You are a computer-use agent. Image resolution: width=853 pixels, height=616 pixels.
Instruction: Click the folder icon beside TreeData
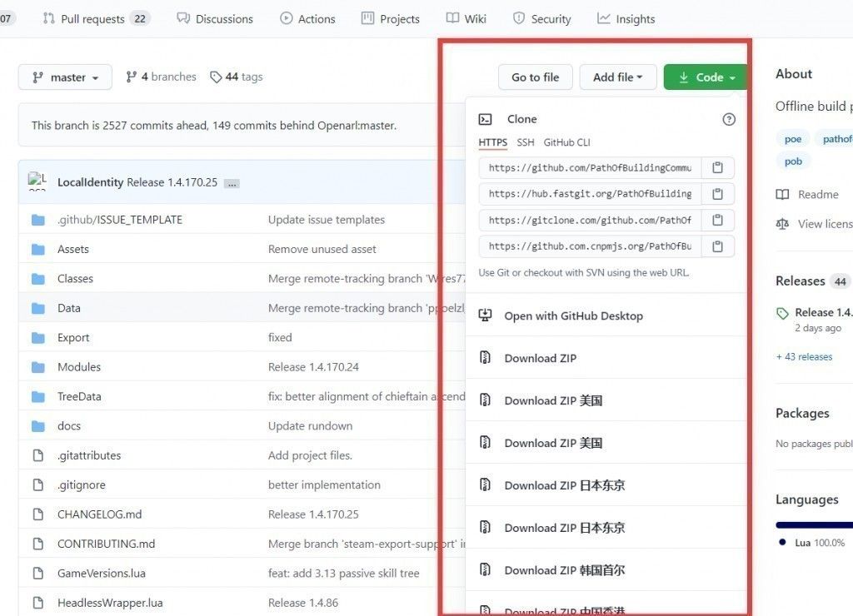coord(38,396)
